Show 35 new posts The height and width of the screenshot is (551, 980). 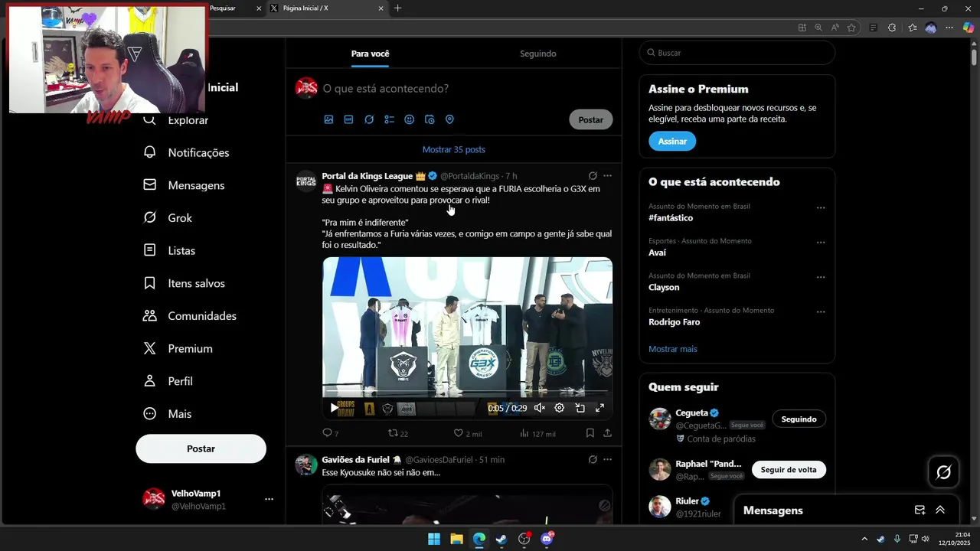click(x=454, y=149)
